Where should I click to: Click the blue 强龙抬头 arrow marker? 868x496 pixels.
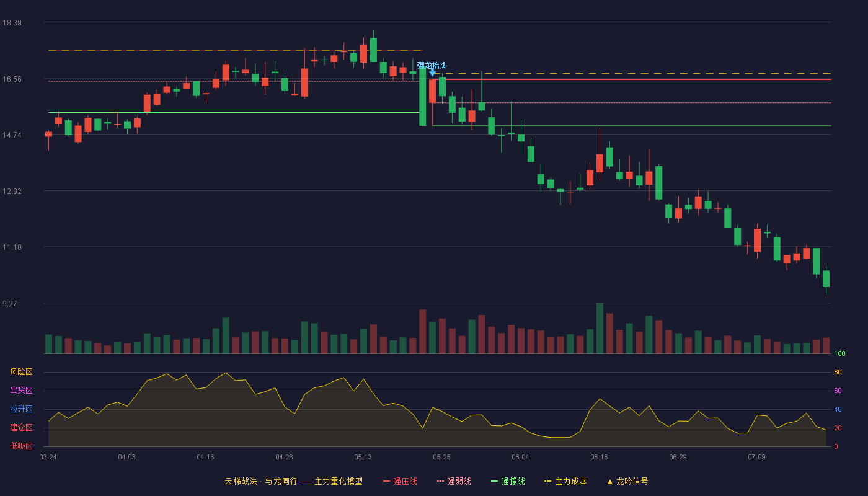pos(432,73)
